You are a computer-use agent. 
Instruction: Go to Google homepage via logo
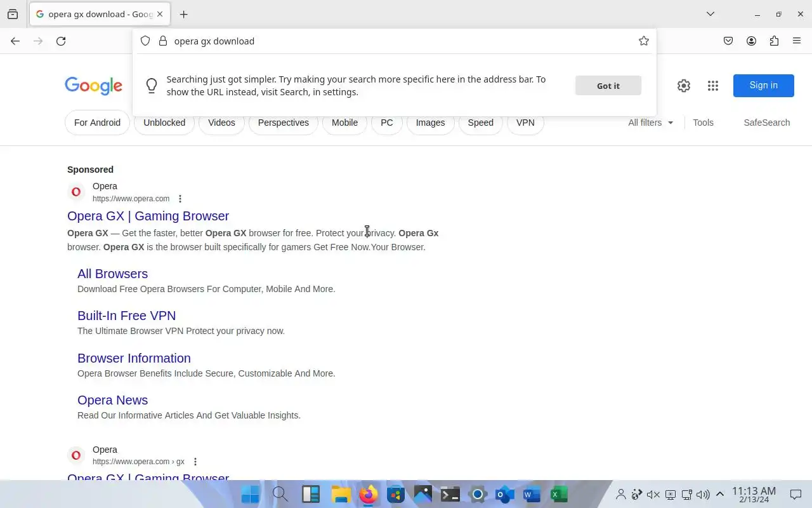pos(93,86)
